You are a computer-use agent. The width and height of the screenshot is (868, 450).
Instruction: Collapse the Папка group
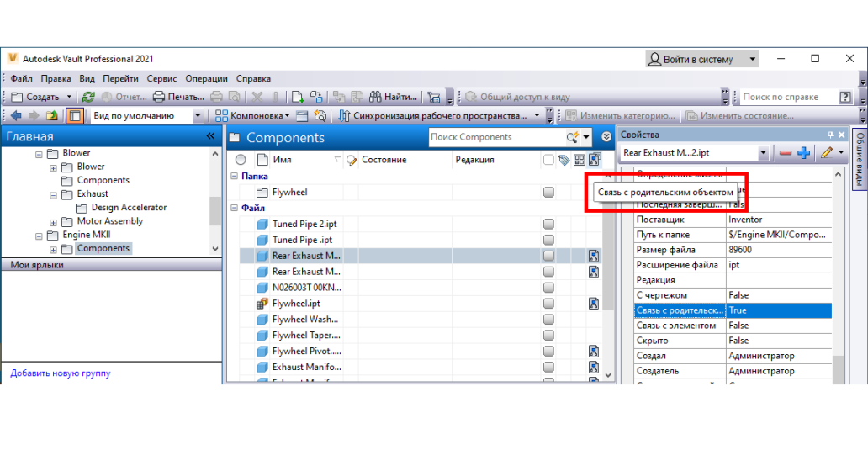point(234,176)
